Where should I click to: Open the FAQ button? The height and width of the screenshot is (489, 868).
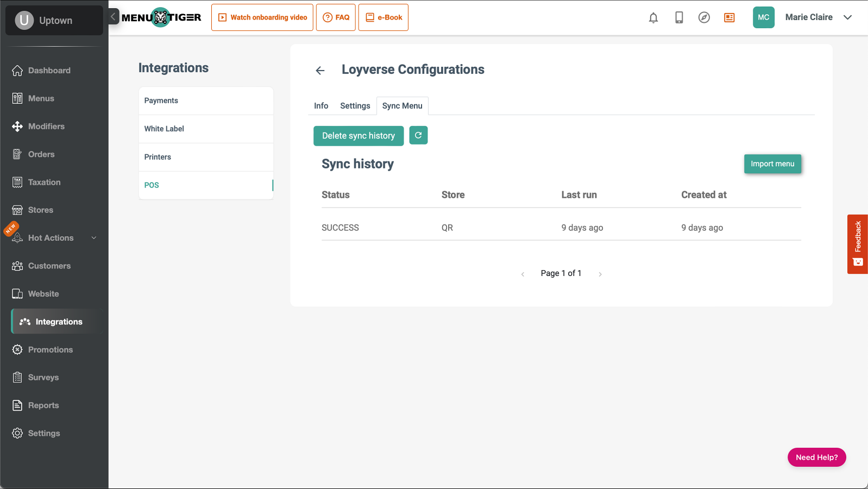tap(336, 17)
